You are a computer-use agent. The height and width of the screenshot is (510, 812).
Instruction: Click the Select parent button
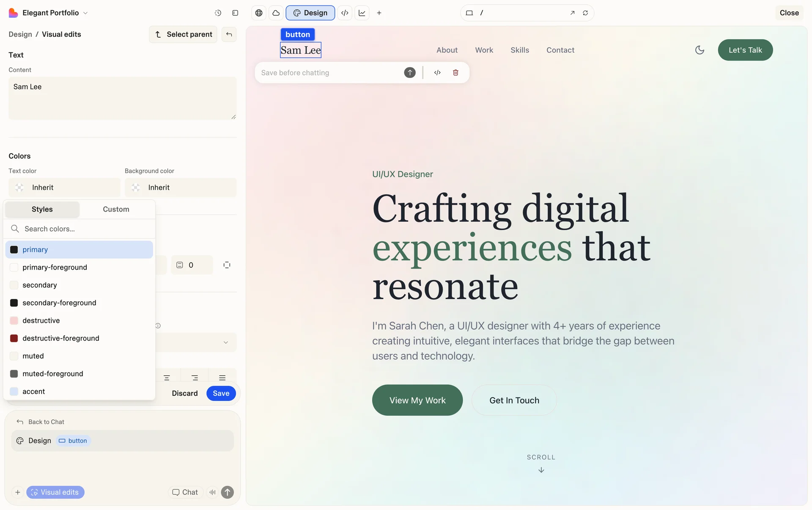click(x=183, y=34)
